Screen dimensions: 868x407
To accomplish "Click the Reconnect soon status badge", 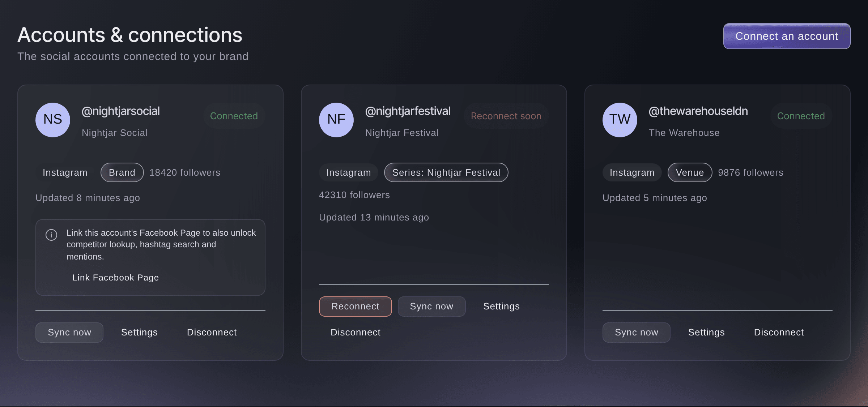I will (506, 116).
